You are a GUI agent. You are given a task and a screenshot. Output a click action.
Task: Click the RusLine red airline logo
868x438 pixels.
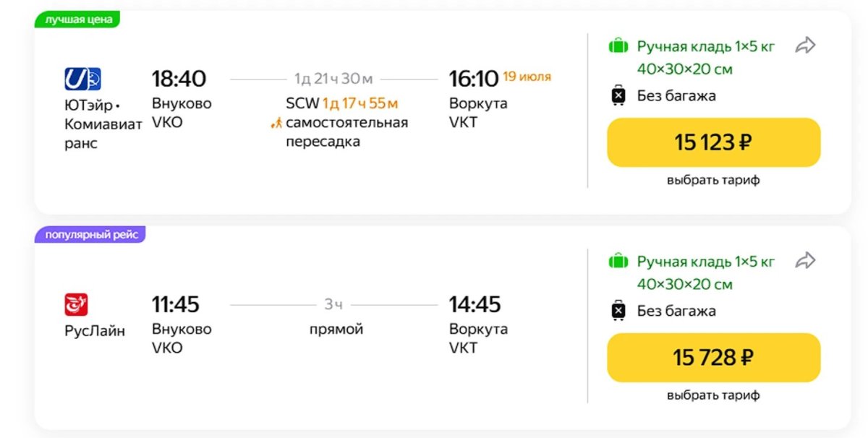point(76,304)
